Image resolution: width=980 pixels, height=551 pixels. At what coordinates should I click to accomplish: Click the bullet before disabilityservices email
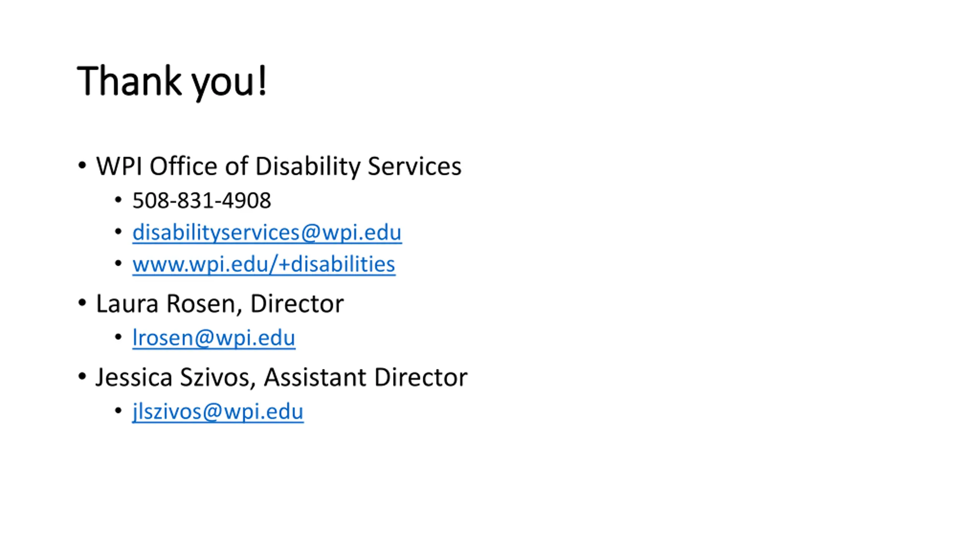click(x=118, y=231)
